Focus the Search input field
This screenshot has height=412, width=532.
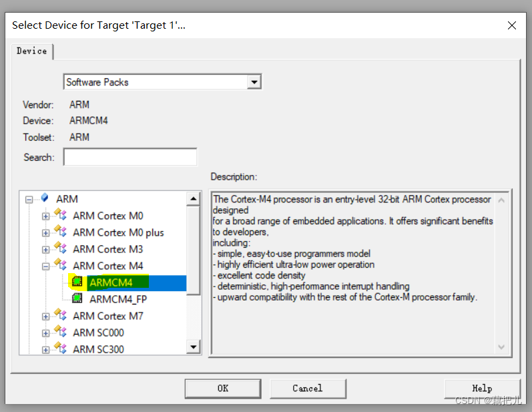click(130, 157)
